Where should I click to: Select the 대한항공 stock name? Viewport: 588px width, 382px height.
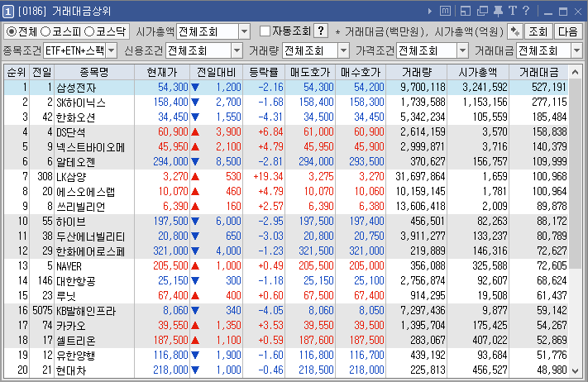[x=76, y=281]
